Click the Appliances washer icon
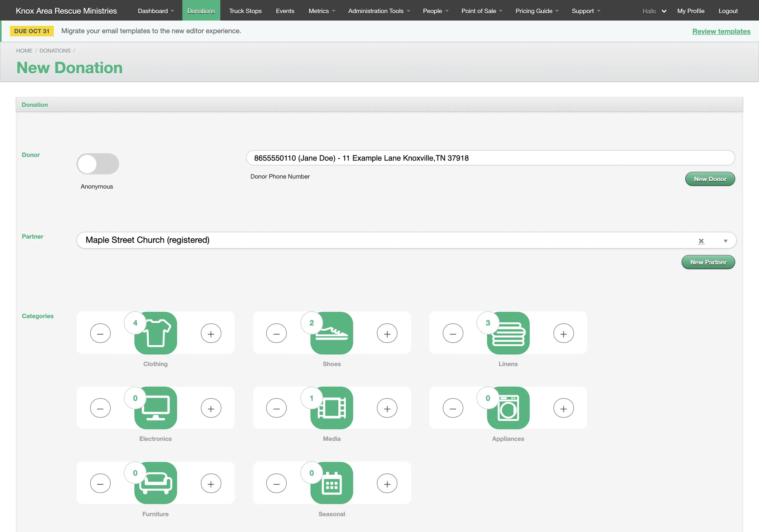The image size is (759, 532). 508,408
